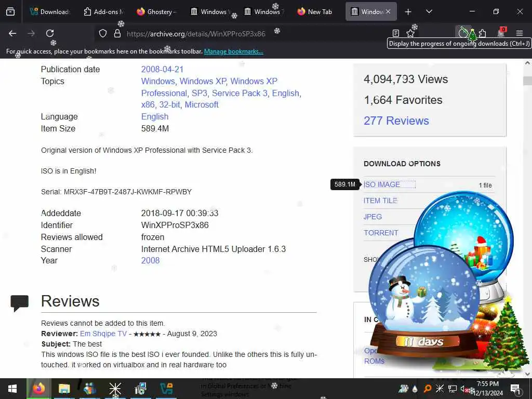Open the English link in Language row
532x399 pixels.
pyautogui.click(x=155, y=117)
